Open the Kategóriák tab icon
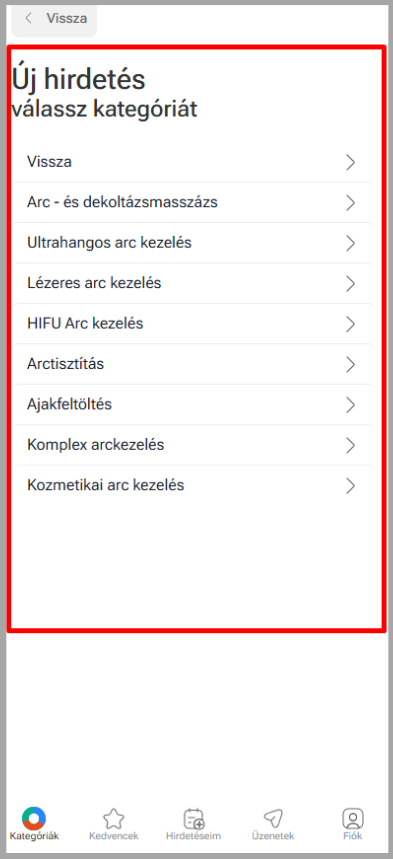This screenshot has width=393, height=859. pyautogui.click(x=34, y=817)
